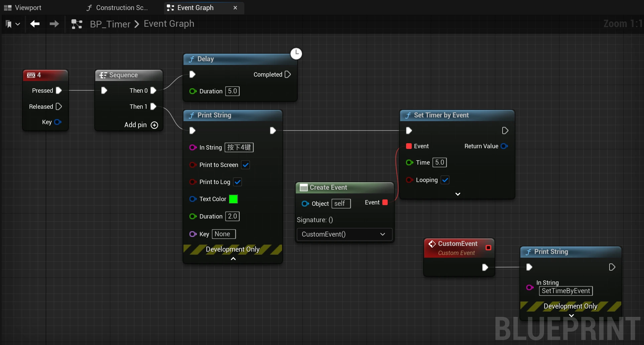Viewport: 644px width, 345px height.
Task: Click the In String pin on SetTimeByEvent Print String
Action: tap(530, 287)
